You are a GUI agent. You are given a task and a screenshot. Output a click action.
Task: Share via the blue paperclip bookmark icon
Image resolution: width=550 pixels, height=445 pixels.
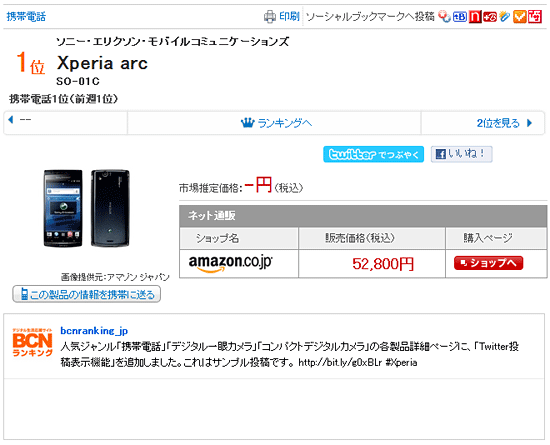coord(504,16)
